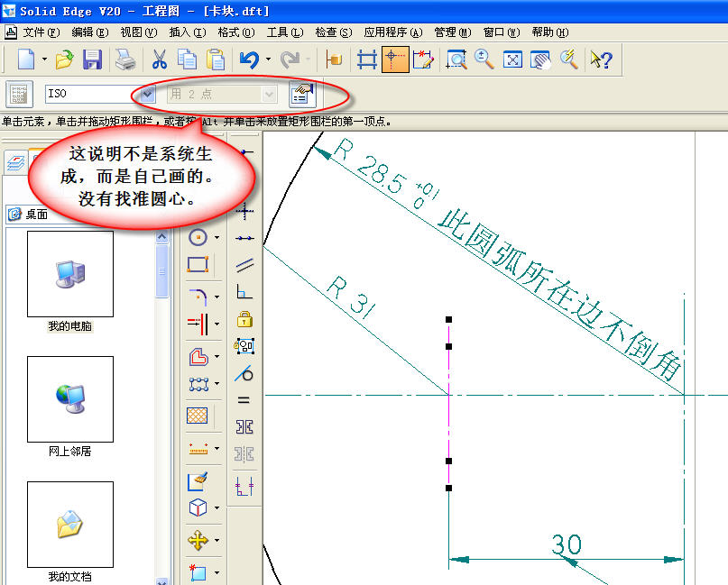Click the ISO style text field

click(93, 94)
